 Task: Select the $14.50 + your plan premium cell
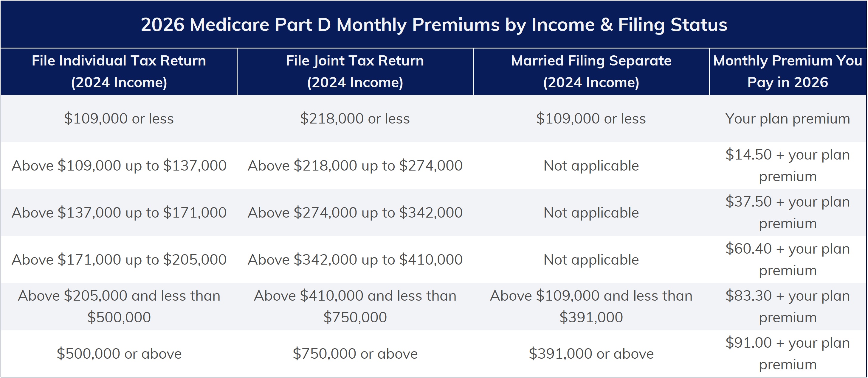788,165
